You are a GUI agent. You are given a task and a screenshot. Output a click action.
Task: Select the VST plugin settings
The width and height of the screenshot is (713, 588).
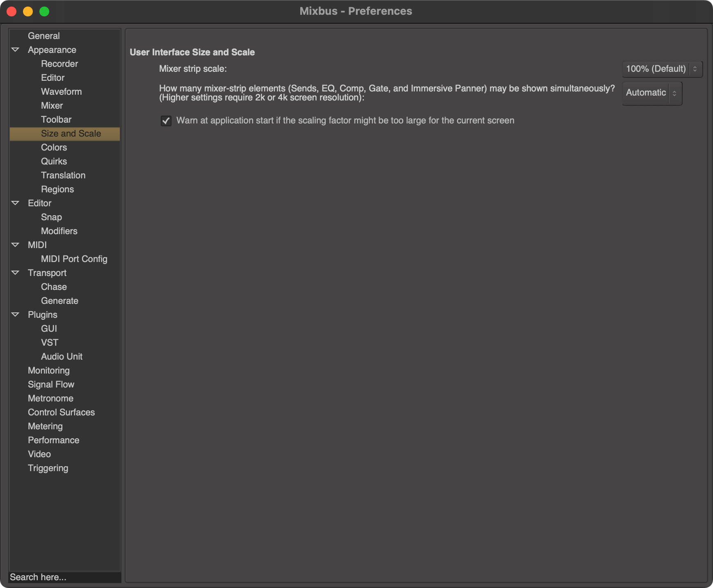point(50,342)
